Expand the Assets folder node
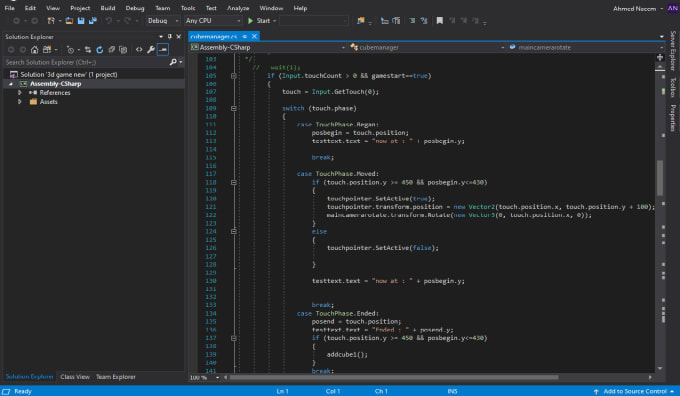Screen dimensions: 680x396 point(20,101)
